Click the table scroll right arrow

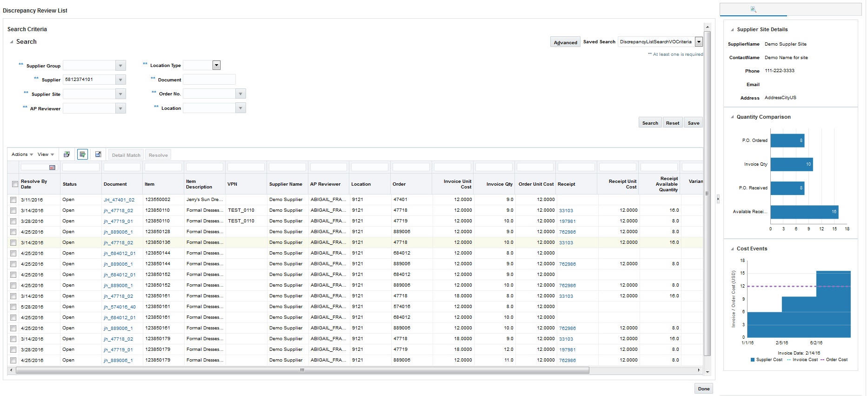pyautogui.click(x=699, y=370)
